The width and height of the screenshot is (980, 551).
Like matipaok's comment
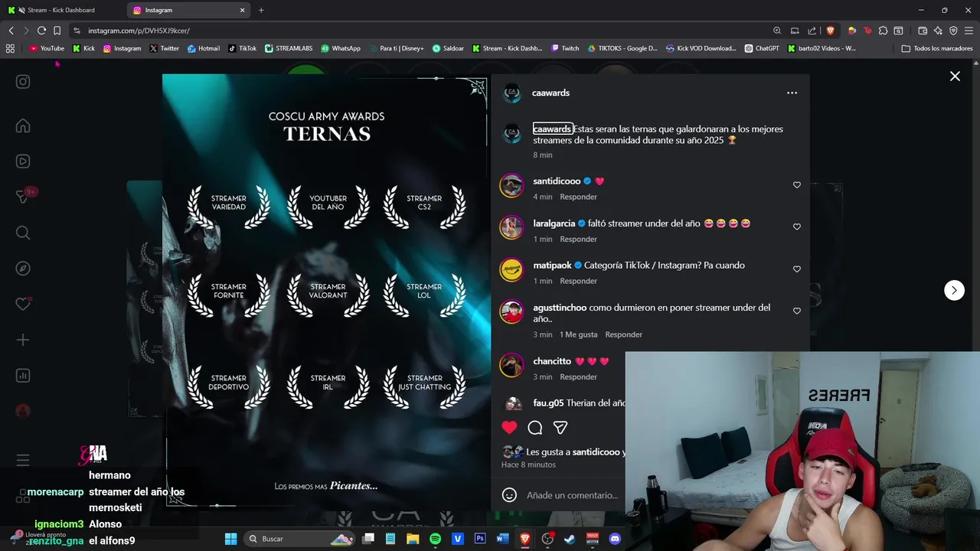tap(797, 269)
